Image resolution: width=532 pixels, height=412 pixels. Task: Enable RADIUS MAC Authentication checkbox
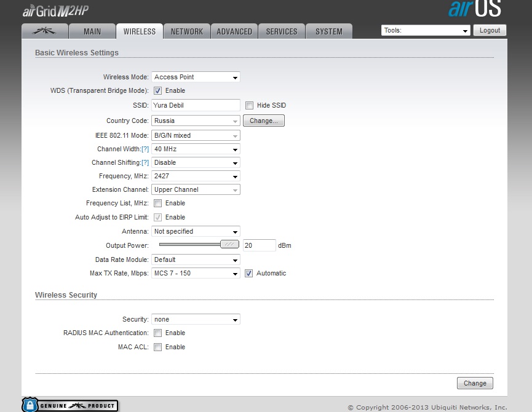click(158, 333)
